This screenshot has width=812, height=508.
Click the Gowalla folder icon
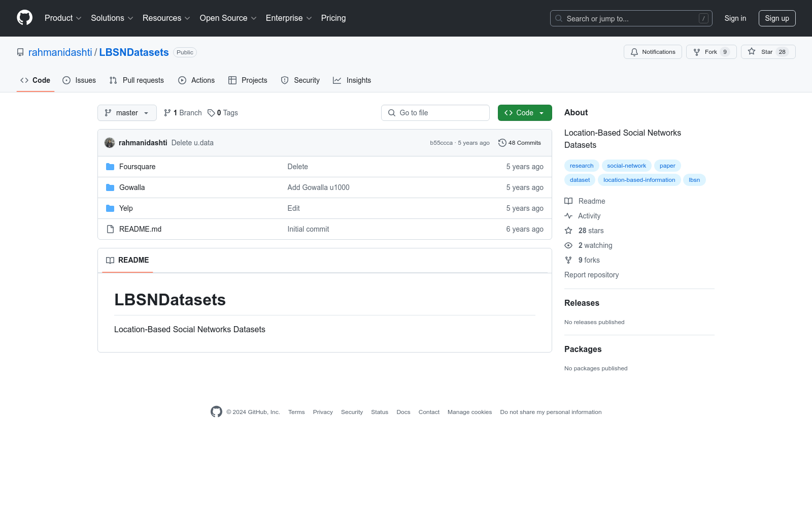click(110, 187)
